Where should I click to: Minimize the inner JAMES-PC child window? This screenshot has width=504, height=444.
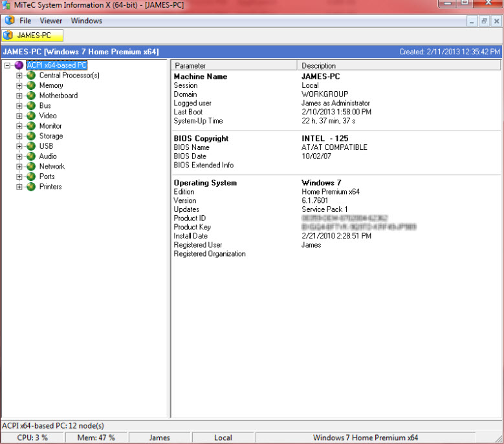[x=472, y=21]
